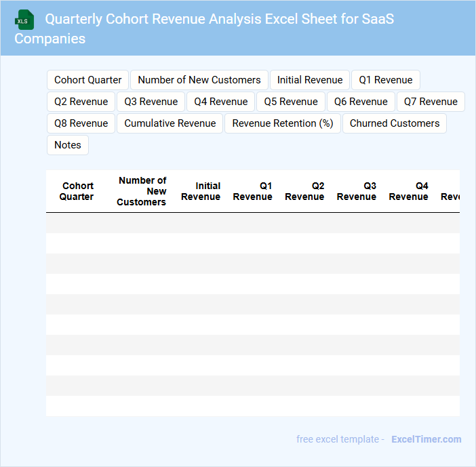Click the Revenue Retention (%) tag

coord(282,123)
